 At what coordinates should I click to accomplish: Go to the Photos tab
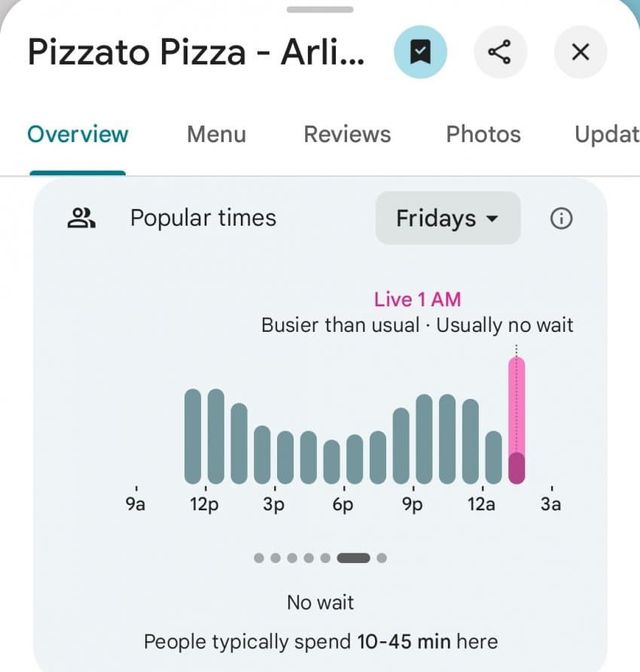coord(483,134)
